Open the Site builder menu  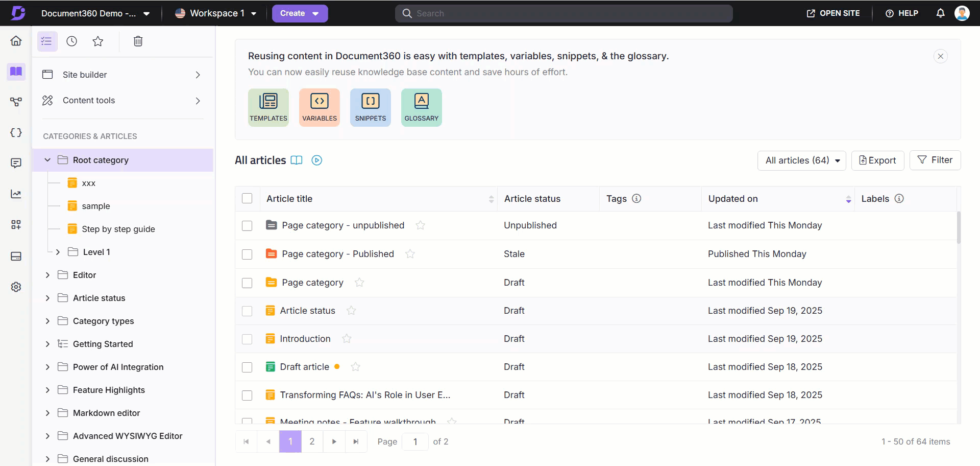coord(121,75)
